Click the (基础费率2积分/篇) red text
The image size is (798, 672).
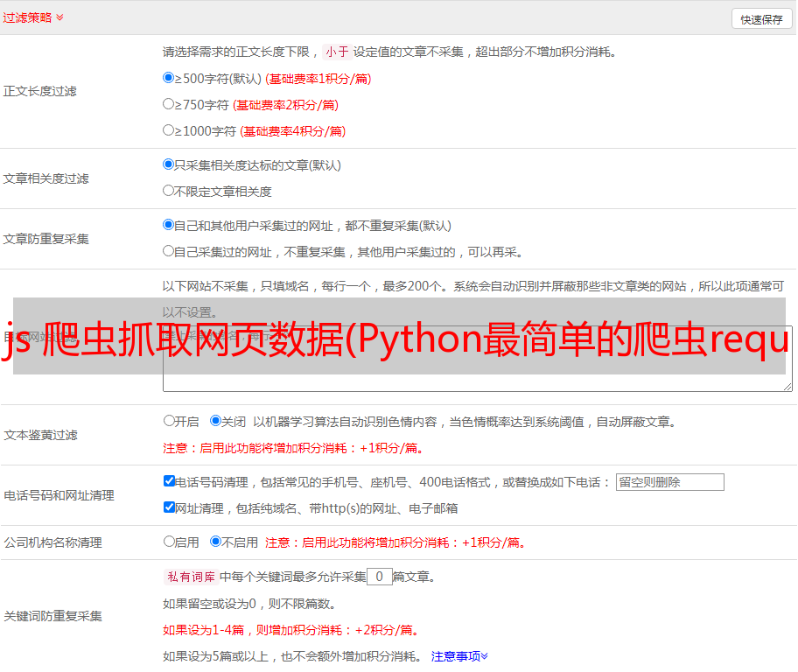285,105
